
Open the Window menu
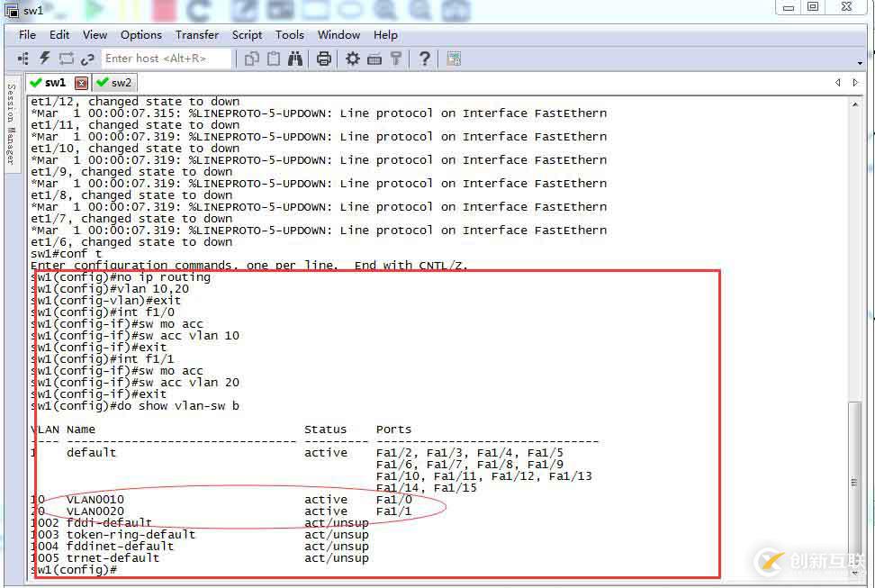338,34
